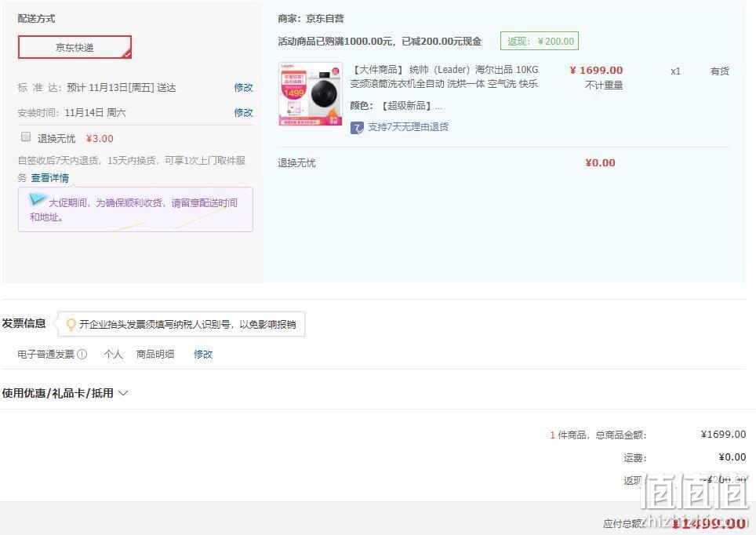This screenshot has height=535, width=756.
Task: Click 修改 next to 标准达 delivery date
Action: (x=243, y=87)
